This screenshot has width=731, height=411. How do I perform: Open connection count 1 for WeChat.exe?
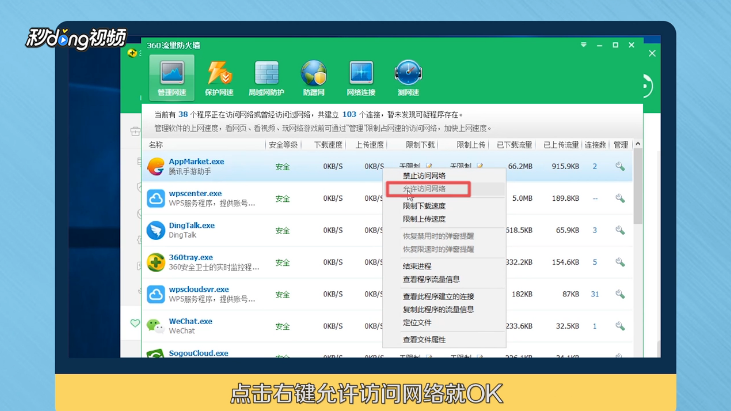[x=595, y=326]
